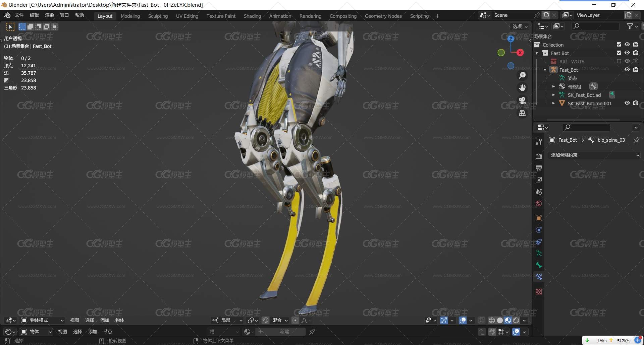The height and width of the screenshot is (345, 644).
Task: Click the green Y axis gizmo ball
Action: [501, 53]
